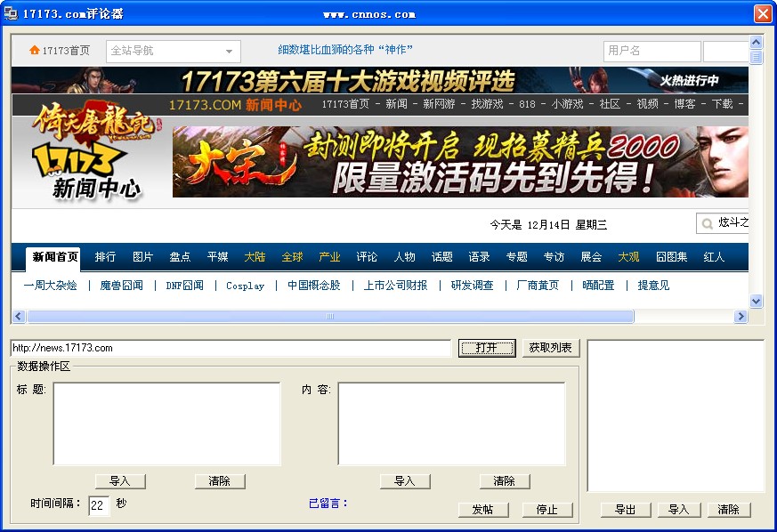Click the 17173首页 home icon link
The width and height of the screenshot is (777, 532).
coord(60,51)
